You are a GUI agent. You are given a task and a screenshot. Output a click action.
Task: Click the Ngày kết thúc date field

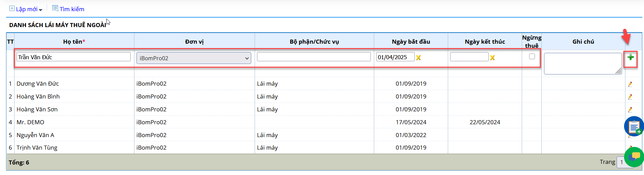[x=469, y=57]
